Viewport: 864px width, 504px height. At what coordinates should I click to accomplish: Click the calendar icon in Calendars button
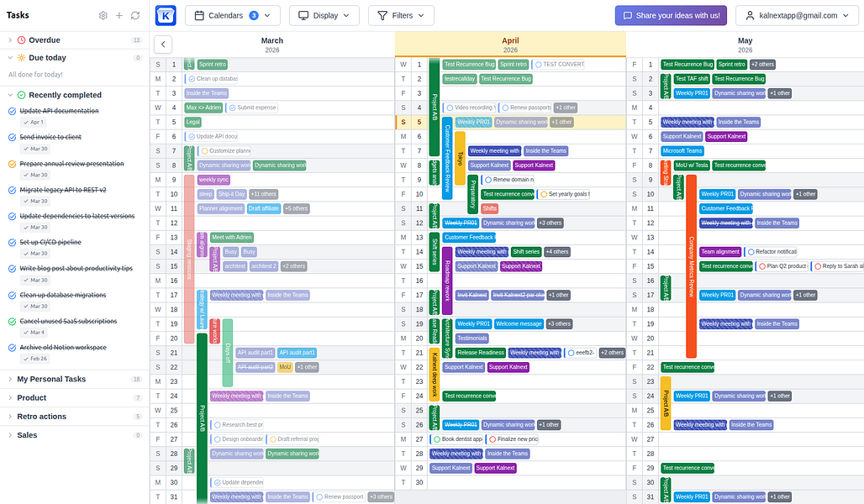click(x=199, y=15)
